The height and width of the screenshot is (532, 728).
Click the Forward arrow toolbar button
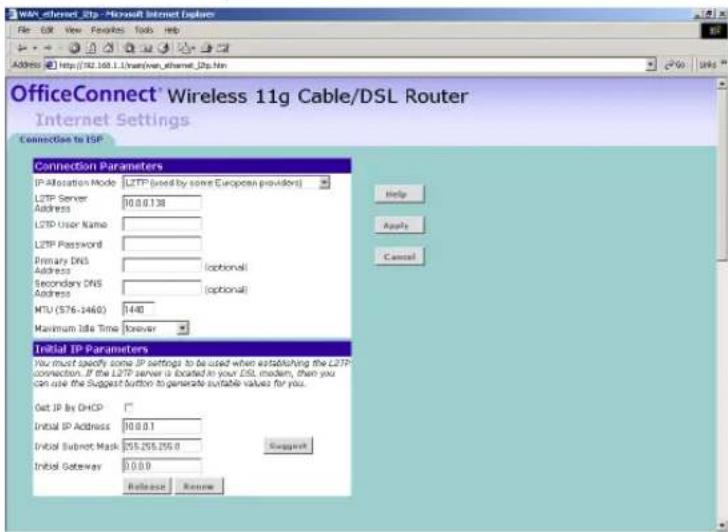(48, 48)
